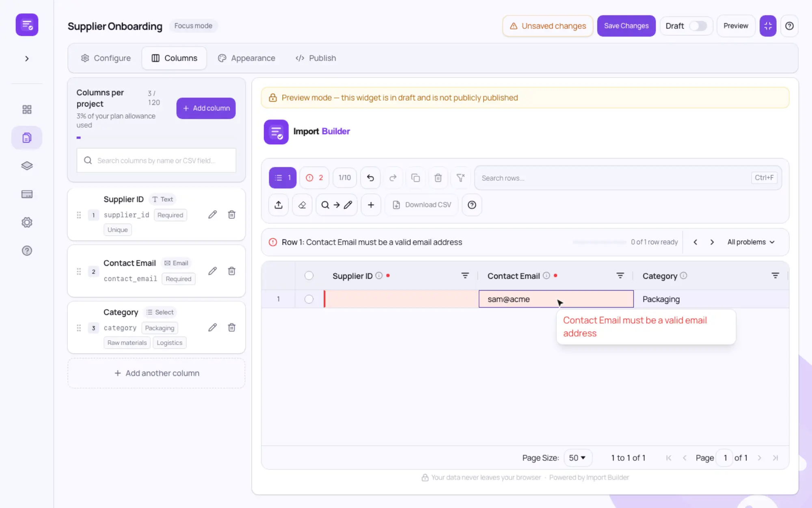Open dashboard grid icon in sidebar
This screenshot has width=812, height=508.
(27, 109)
